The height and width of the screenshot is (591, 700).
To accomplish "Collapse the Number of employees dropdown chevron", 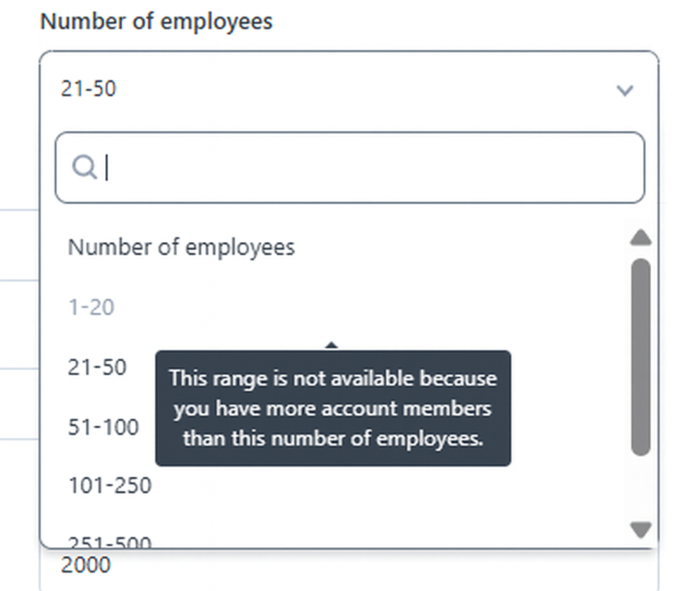I will (x=625, y=90).
